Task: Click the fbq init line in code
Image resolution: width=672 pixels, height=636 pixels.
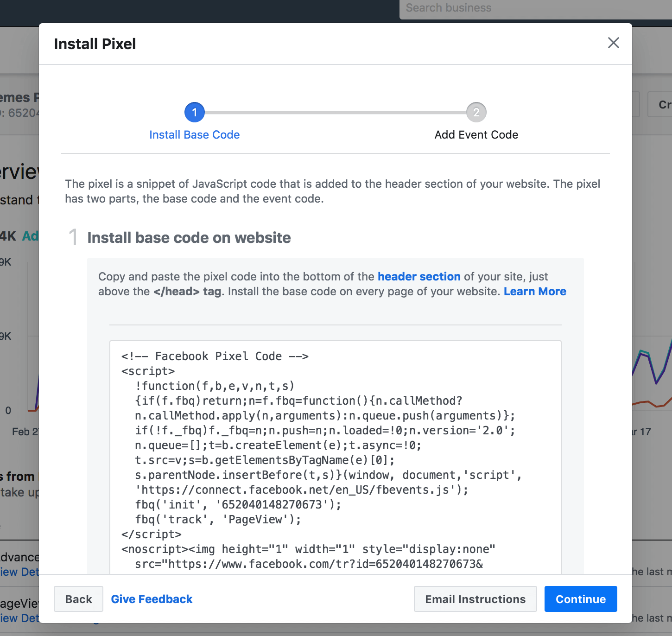Action: [238, 505]
